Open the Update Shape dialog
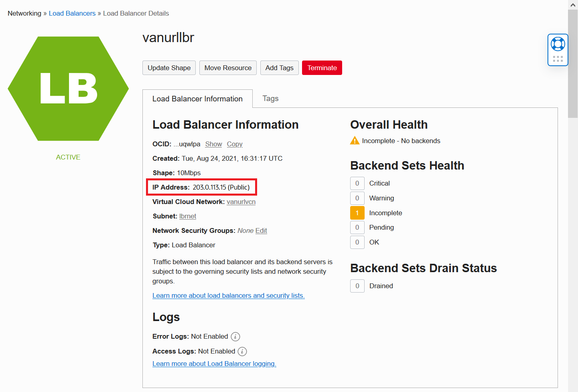This screenshot has height=392, width=578. (x=169, y=68)
